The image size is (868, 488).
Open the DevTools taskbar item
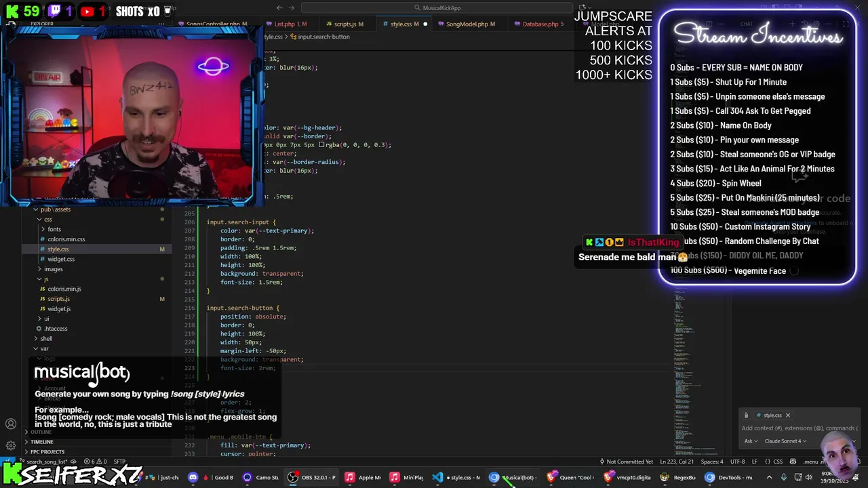[x=729, y=477]
